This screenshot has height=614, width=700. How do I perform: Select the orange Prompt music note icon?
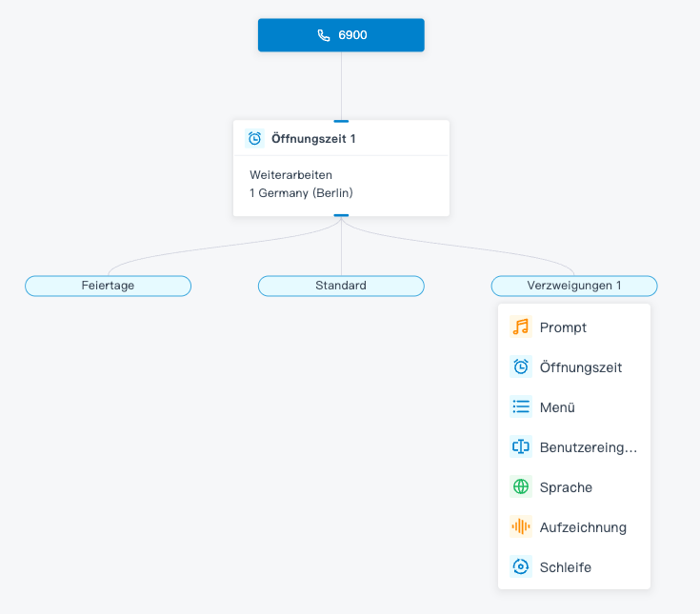(x=520, y=327)
